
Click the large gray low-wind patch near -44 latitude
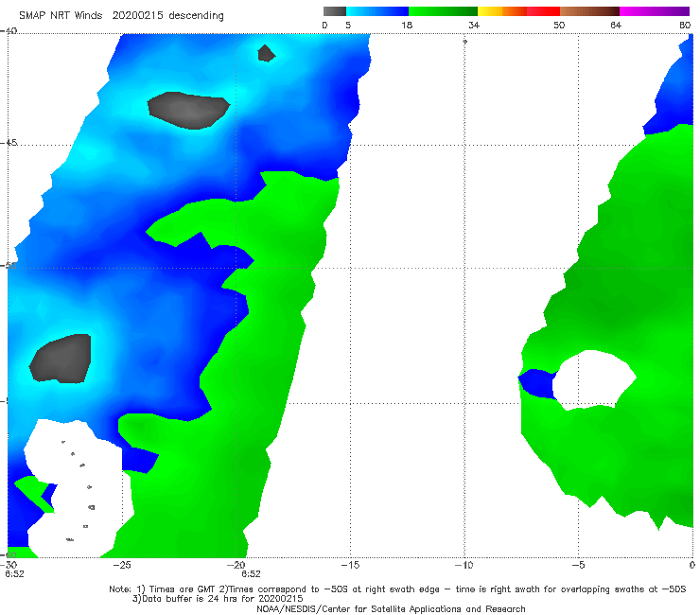(188, 111)
